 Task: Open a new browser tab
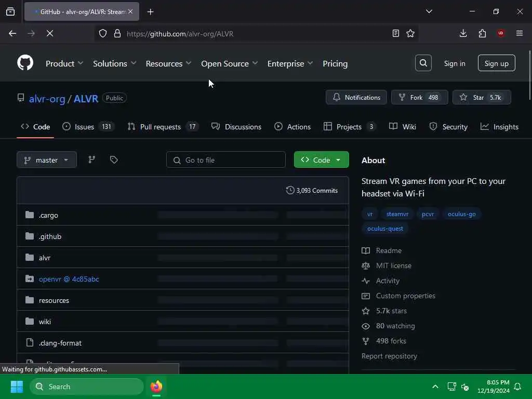click(x=150, y=12)
